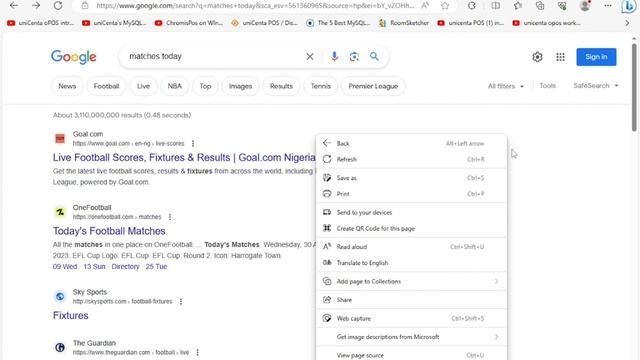This screenshot has height=360, width=640.
Task: Open Today's Football Matches link
Action: (109, 231)
